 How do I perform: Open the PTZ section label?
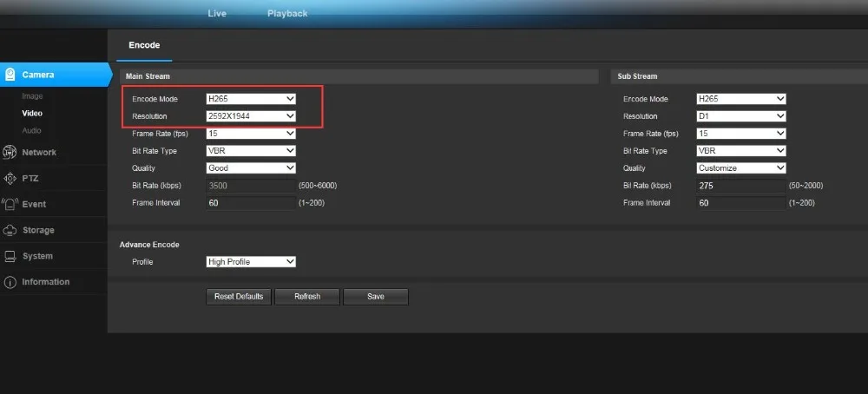click(30, 179)
